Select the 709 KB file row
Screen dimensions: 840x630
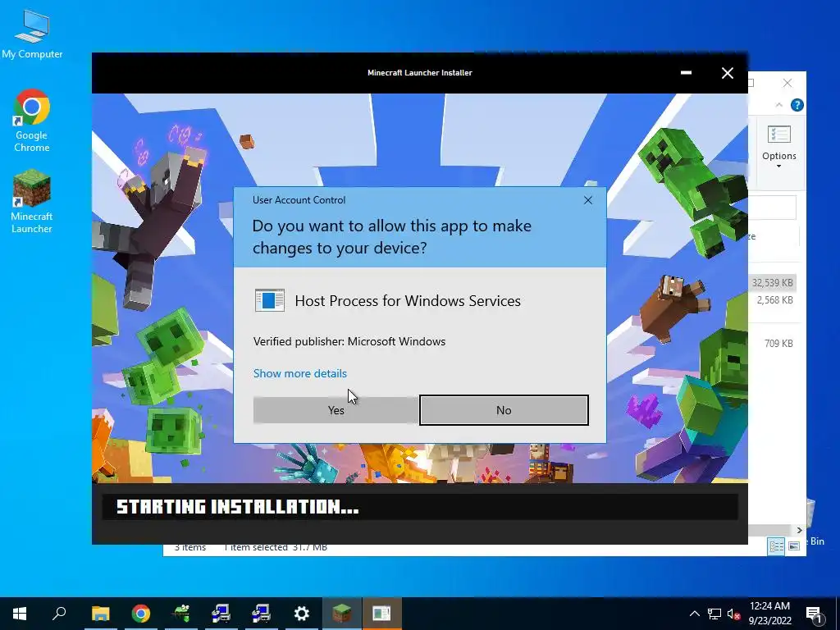click(772, 344)
